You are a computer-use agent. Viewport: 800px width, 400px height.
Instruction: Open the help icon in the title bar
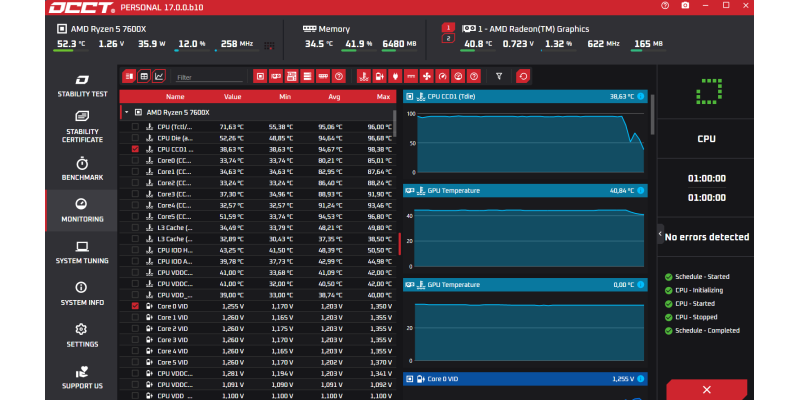click(x=665, y=6)
